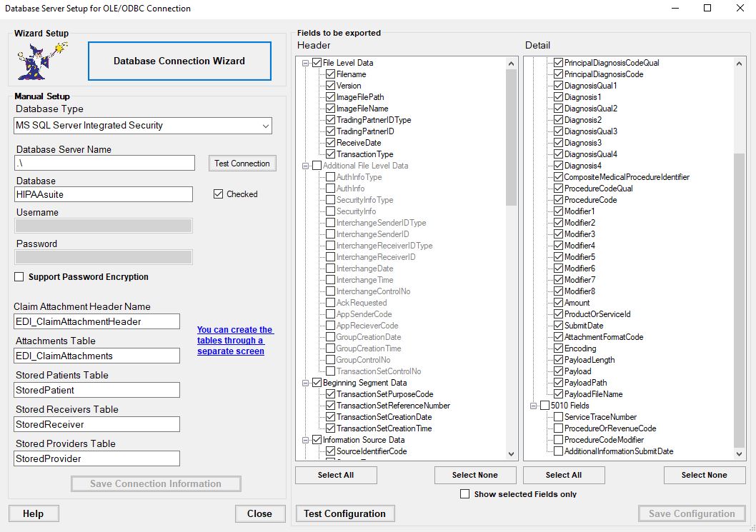Check the Additional File Level Data checkbox
This screenshot has height=532, width=756.
(317, 166)
